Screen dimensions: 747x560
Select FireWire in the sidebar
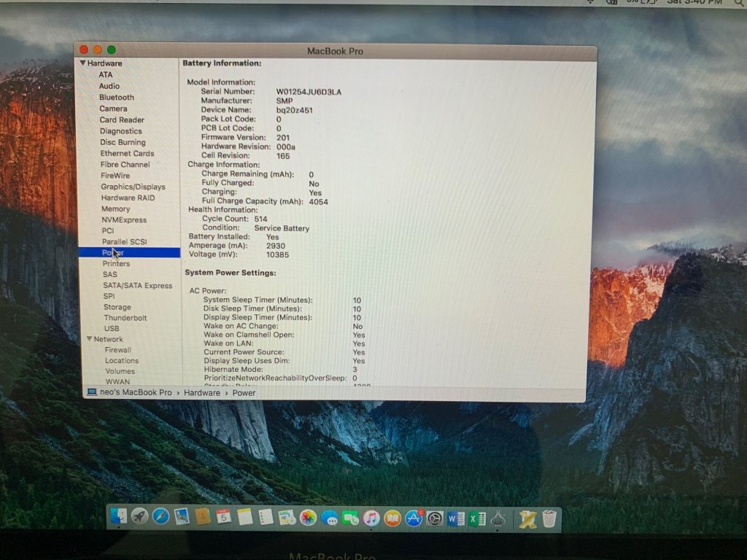click(115, 176)
